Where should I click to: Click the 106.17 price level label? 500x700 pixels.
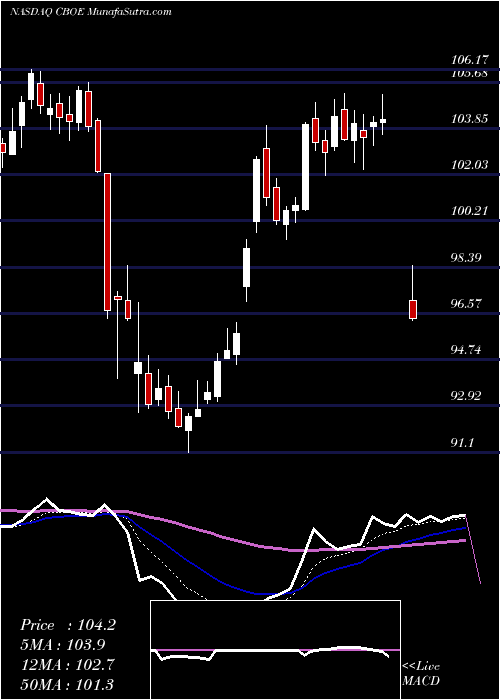[470, 59]
